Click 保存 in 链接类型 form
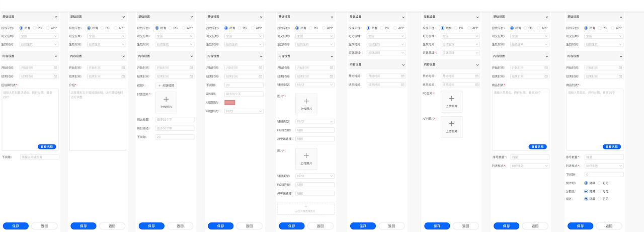This screenshot has height=232, width=644. pos(292,226)
